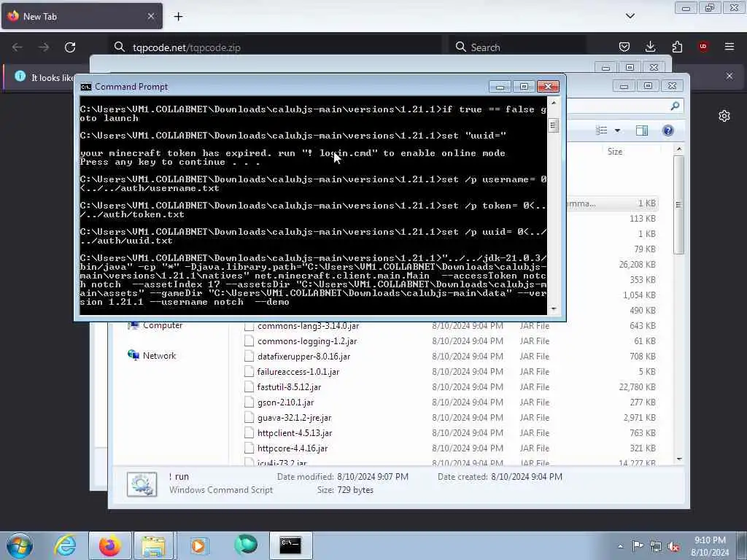Open uBlock Origin extension icon
747x560 pixels.
point(703,47)
